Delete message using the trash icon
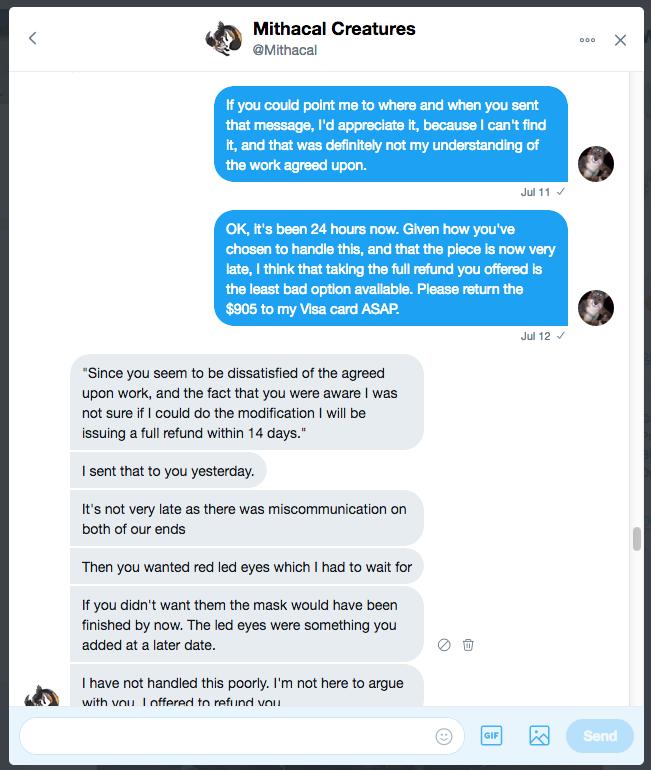This screenshot has height=770, width=651. point(468,645)
